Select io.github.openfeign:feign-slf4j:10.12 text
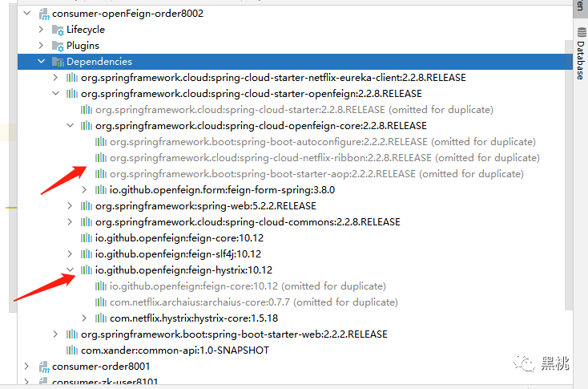588x389 pixels. 178,253
